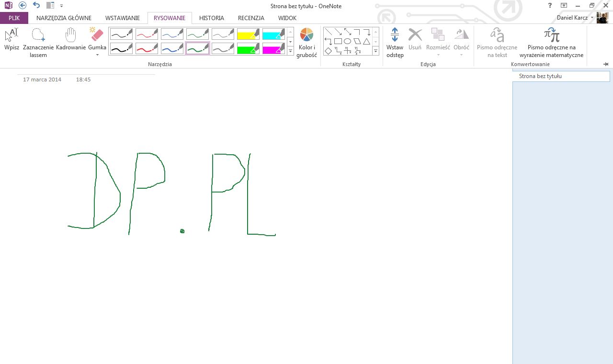Open Daniel Karcz account menu
This screenshot has height=364, width=613.
(575, 18)
